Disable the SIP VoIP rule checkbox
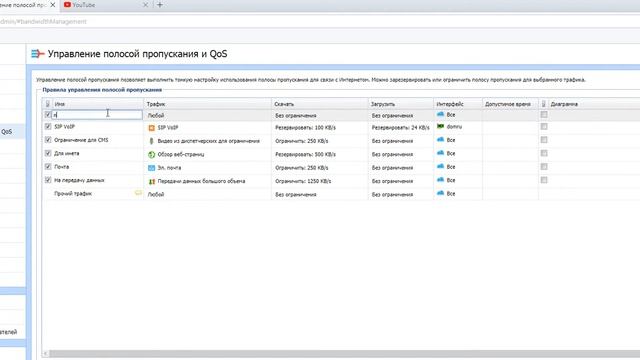 (48, 127)
